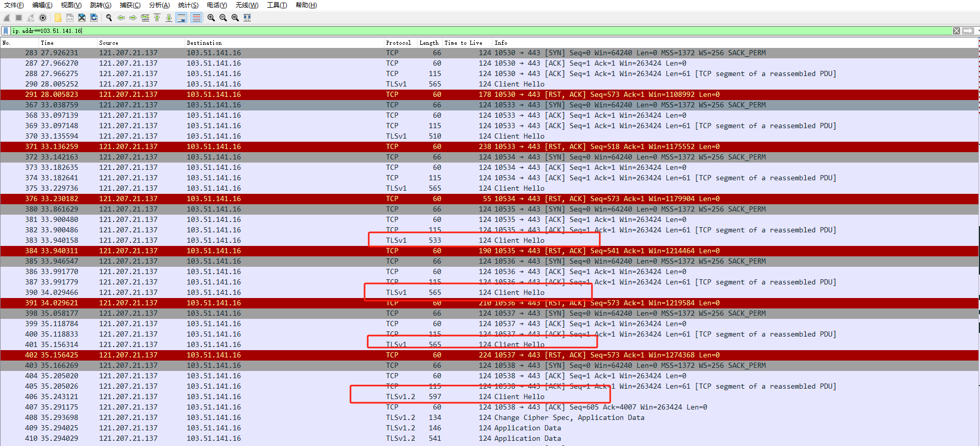Close the current capture file icon

(82, 18)
